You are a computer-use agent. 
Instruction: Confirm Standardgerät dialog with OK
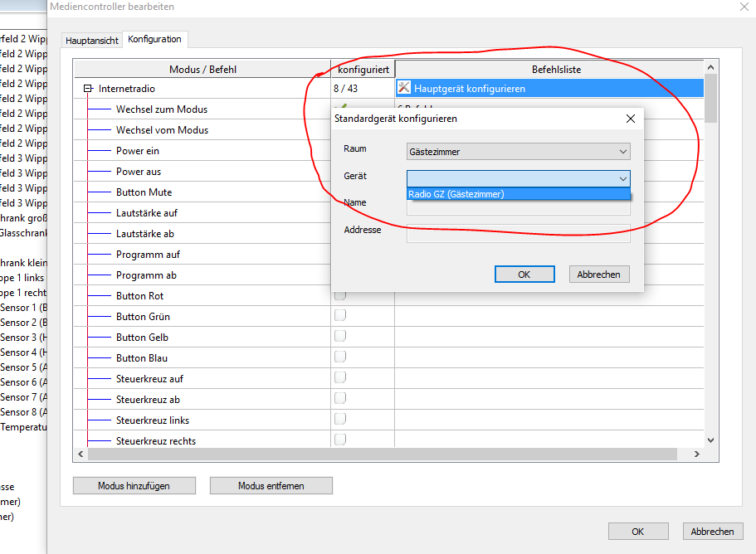[x=524, y=275]
